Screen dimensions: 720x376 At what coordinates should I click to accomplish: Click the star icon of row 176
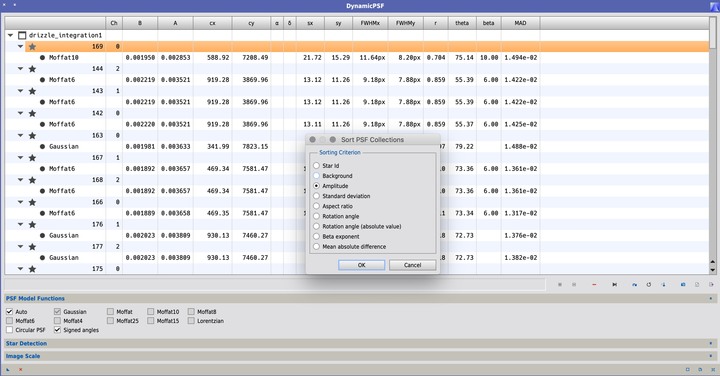tap(32, 224)
